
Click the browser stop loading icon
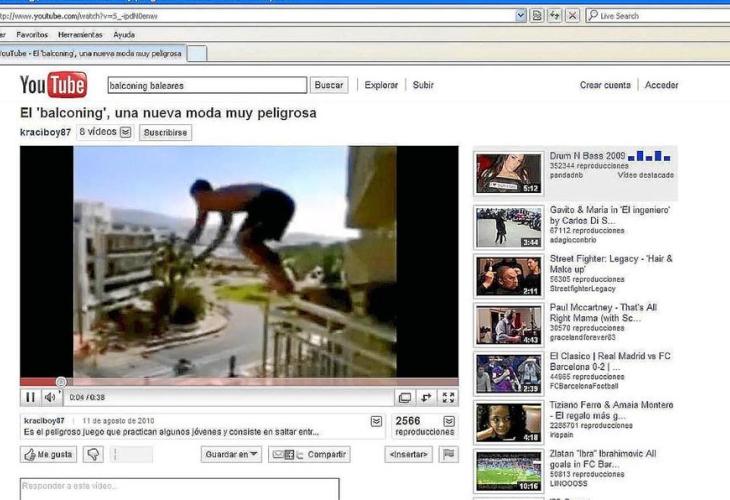point(572,15)
